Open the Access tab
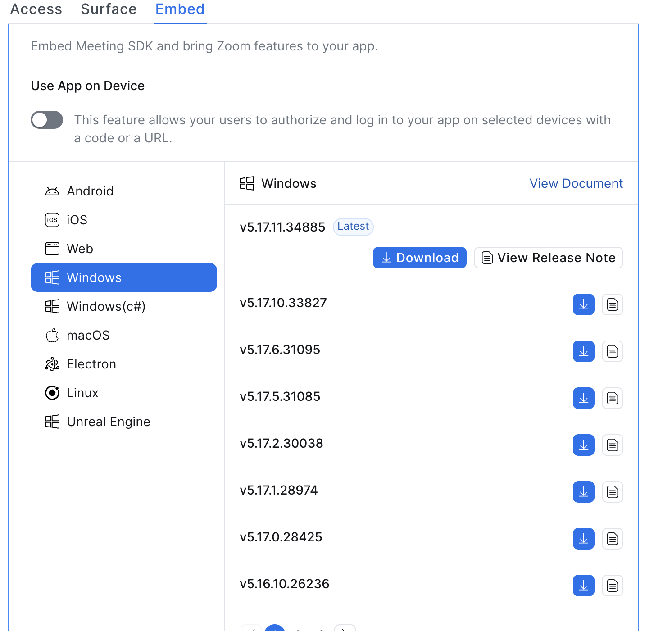The image size is (672, 636). (36, 9)
